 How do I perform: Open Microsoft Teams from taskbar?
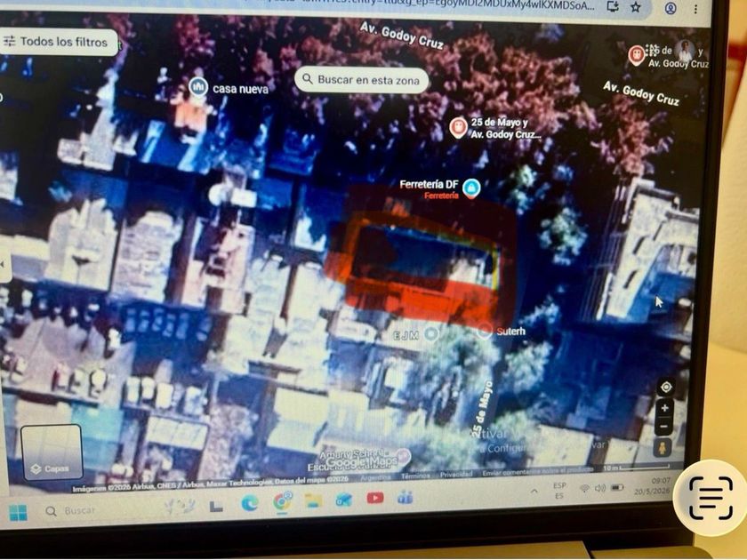point(405,498)
